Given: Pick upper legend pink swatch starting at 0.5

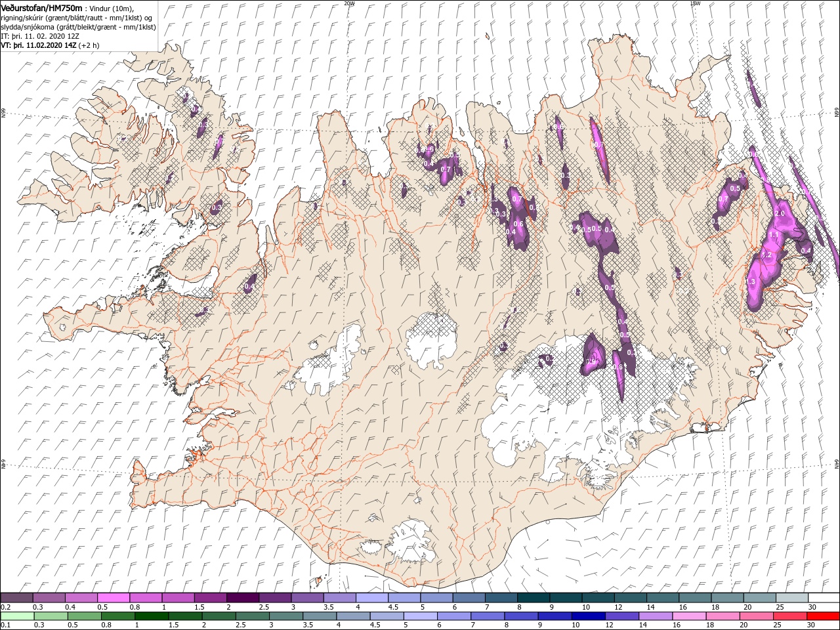Looking at the screenshot, I should (114, 598).
